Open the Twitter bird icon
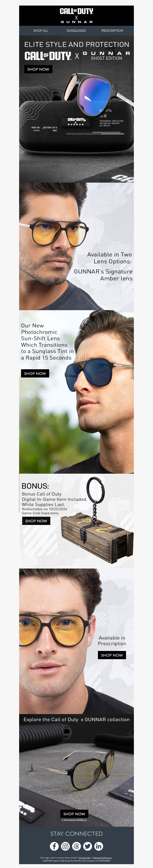 88,846
